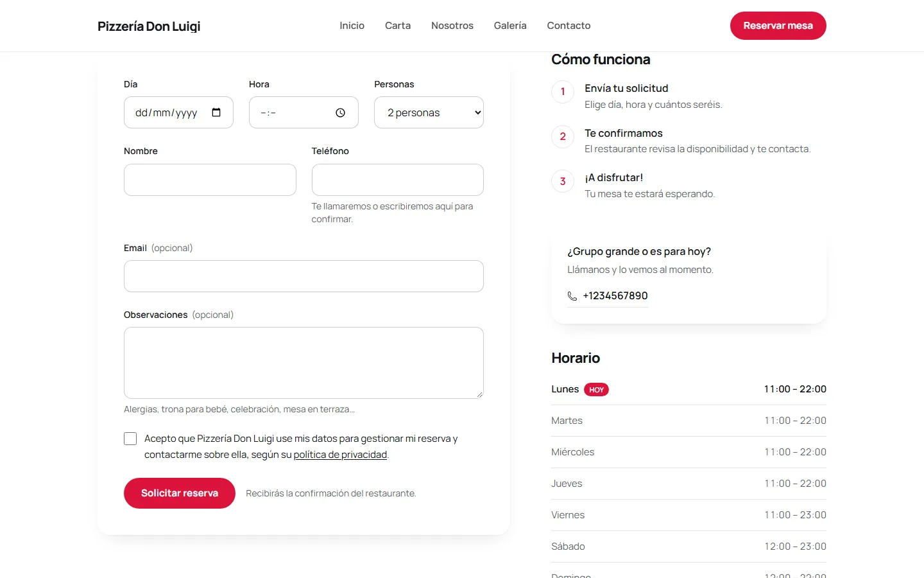Click the Sábado opening hours 12:00 – 23:00
The height and width of the screenshot is (578, 924).
[795, 547]
